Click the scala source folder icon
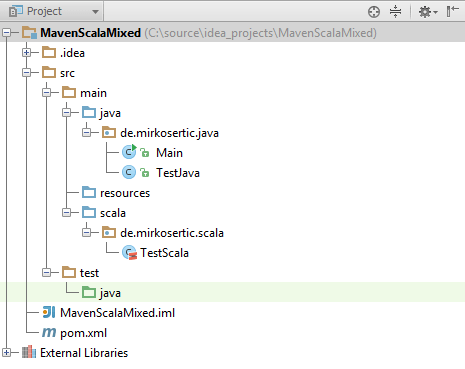 click(x=89, y=212)
